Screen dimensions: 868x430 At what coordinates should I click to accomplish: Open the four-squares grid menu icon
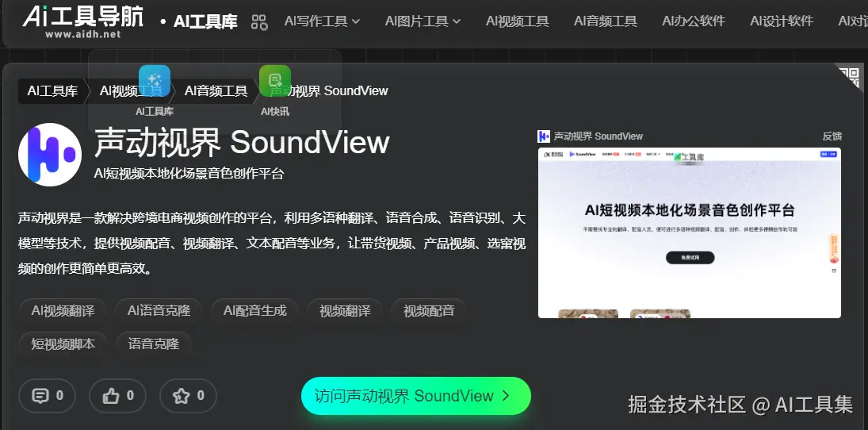pos(259,22)
